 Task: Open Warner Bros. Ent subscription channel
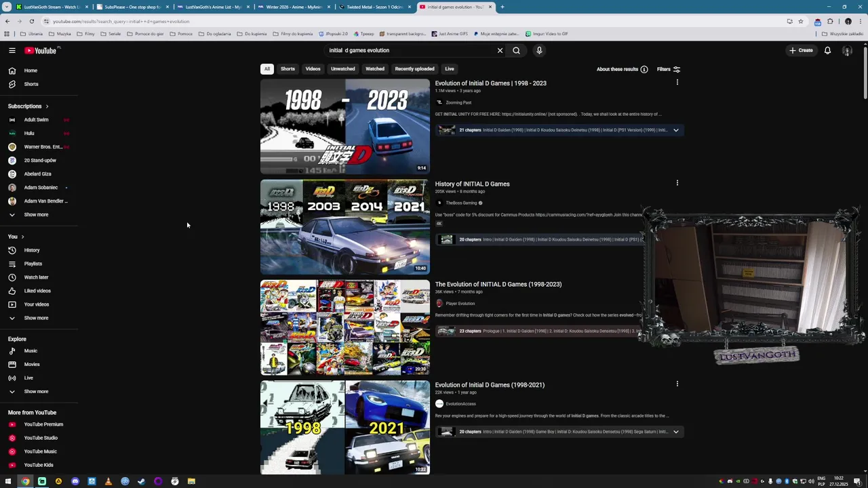pyautogui.click(x=43, y=147)
